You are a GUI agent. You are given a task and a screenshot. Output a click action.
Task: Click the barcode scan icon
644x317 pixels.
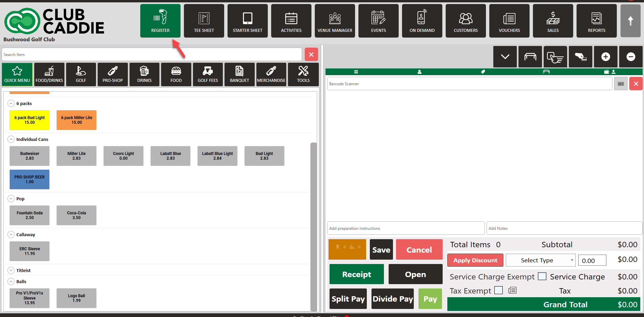(x=621, y=84)
